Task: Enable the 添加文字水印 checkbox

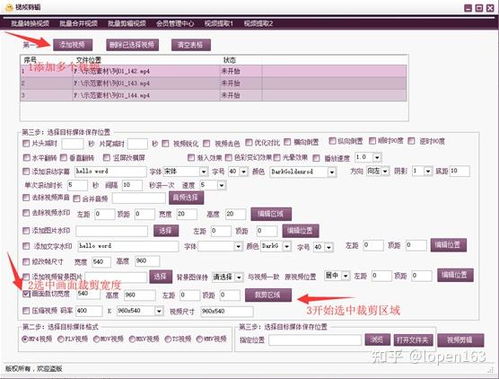Action: [x=26, y=246]
